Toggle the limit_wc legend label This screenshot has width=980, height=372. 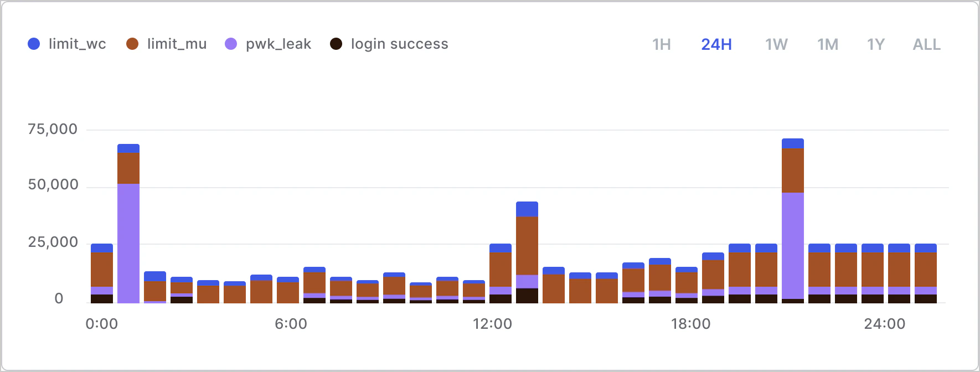(x=78, y=44)
